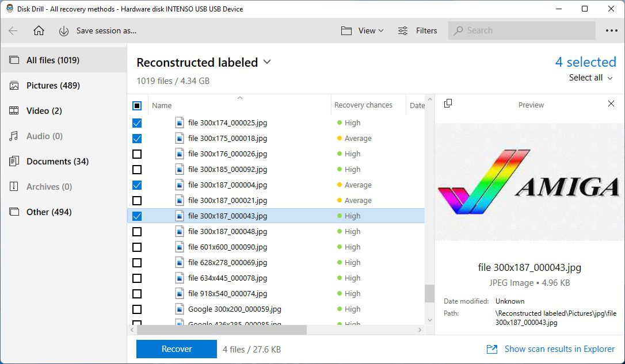The image size is (625, 364).
Task: Go back with the back arrow
Action: tap(13, 30)
